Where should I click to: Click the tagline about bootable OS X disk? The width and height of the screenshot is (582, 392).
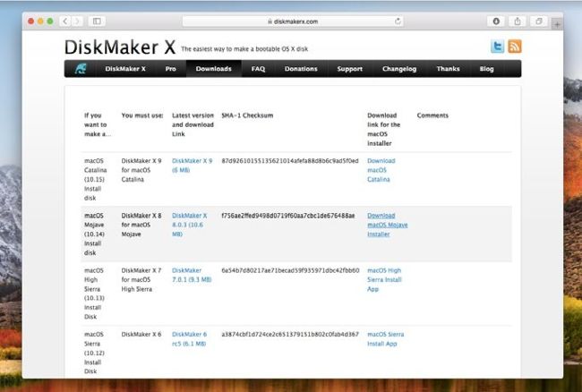pos(244,49)
